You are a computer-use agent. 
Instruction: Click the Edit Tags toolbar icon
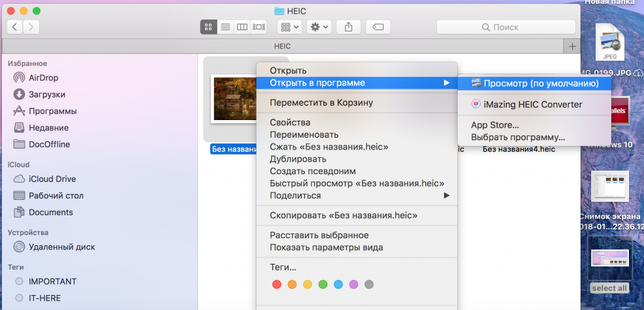point(377,27)
